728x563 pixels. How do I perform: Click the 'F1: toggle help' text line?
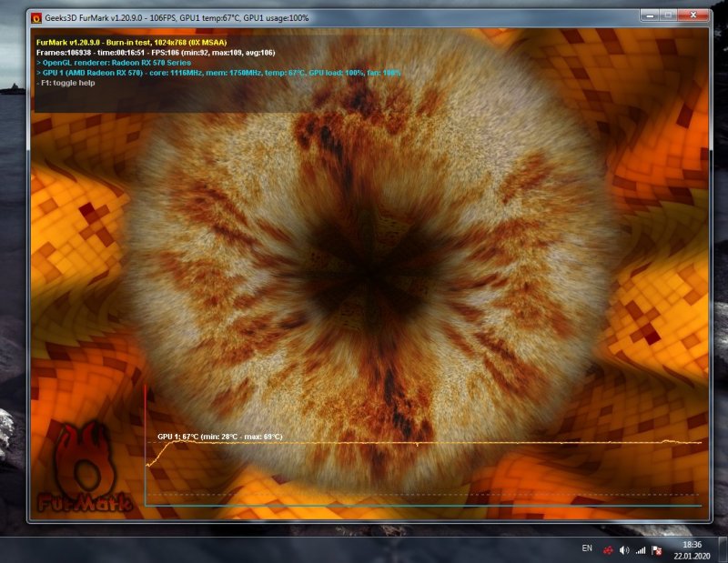pos(66,83)
